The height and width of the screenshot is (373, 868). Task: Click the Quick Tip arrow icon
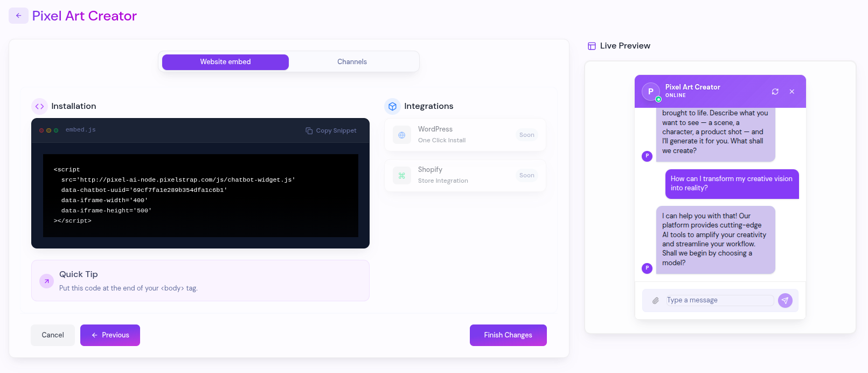click(x=47, y=281)
